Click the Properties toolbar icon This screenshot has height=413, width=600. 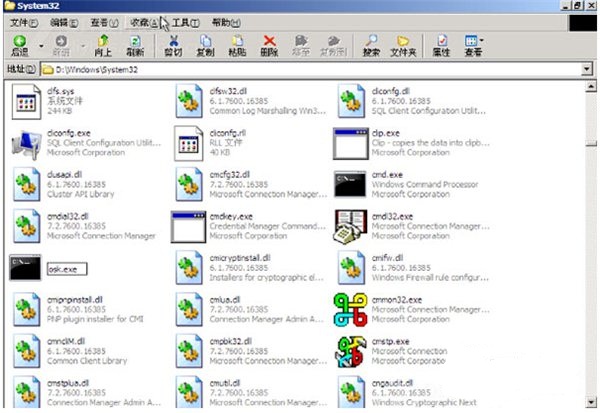(442, 41)
